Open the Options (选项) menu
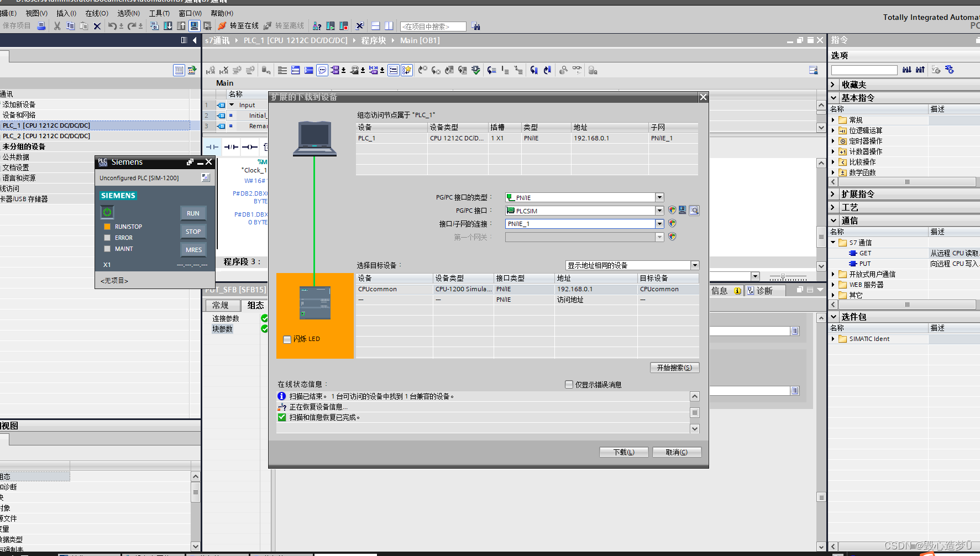Screen dimensions: 980x556 pyautogui.click(x=129, y=13)
